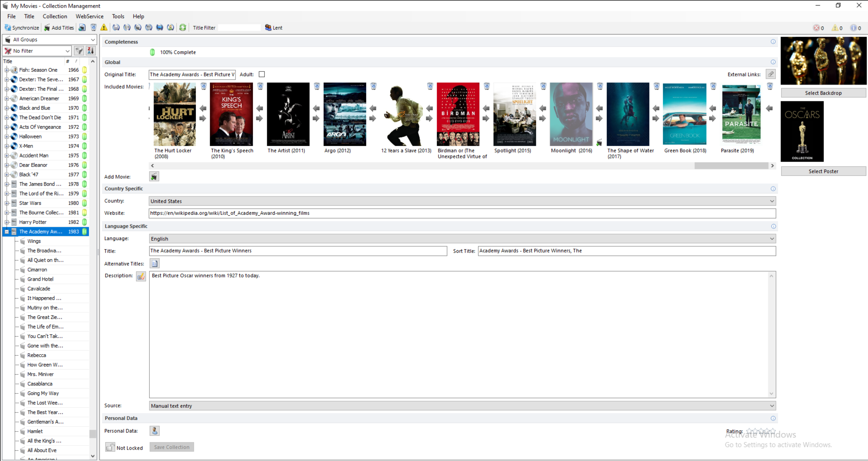Image resolution: width=868 pixels, height=461 pixels.
Task: Click in the Title Filter field
Action: (240, 27)
